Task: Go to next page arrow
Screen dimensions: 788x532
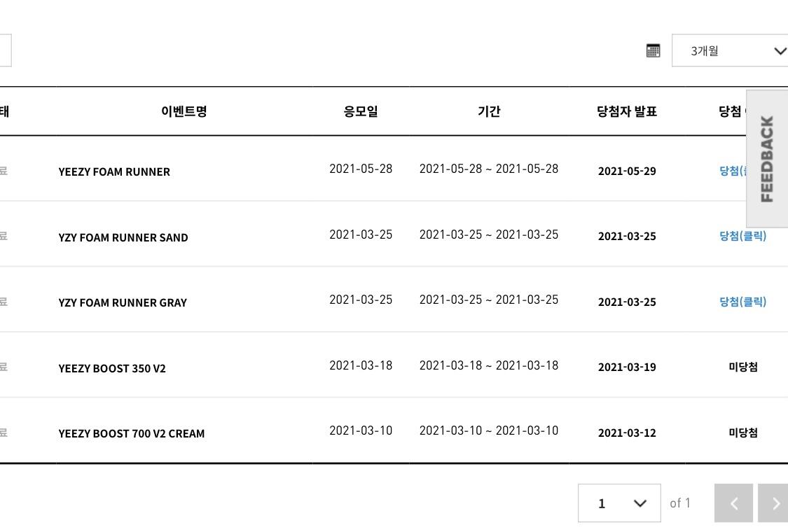Action: pos(774,503)
